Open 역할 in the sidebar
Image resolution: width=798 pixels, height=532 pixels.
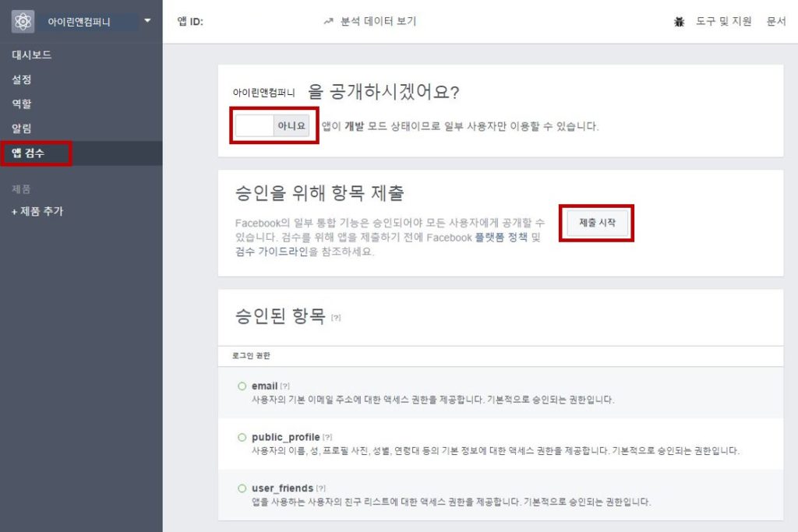[22, 104]
